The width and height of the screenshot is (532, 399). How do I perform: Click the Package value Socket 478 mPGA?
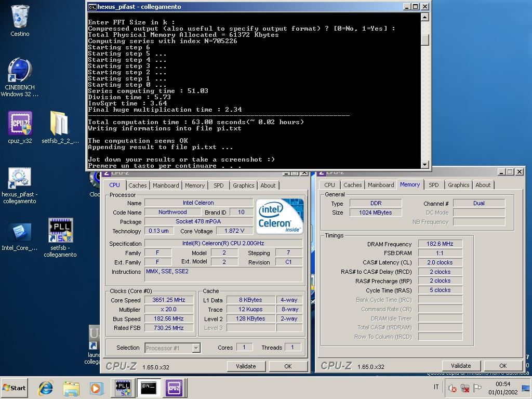pyautogui.click(x=198, y=221)
